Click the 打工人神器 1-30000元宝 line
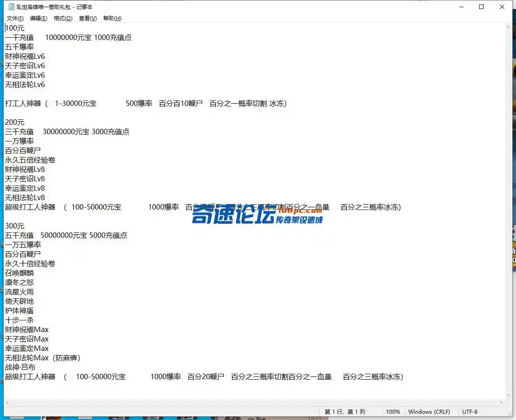This screenshot has width=516, height=420. [x=146, y=103]
